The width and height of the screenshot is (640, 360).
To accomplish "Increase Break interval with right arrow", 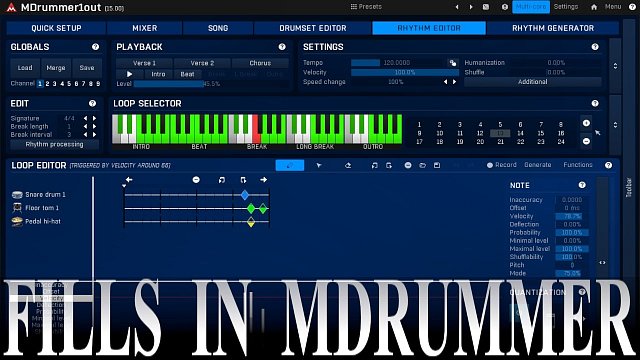I will tap(94, 134).
